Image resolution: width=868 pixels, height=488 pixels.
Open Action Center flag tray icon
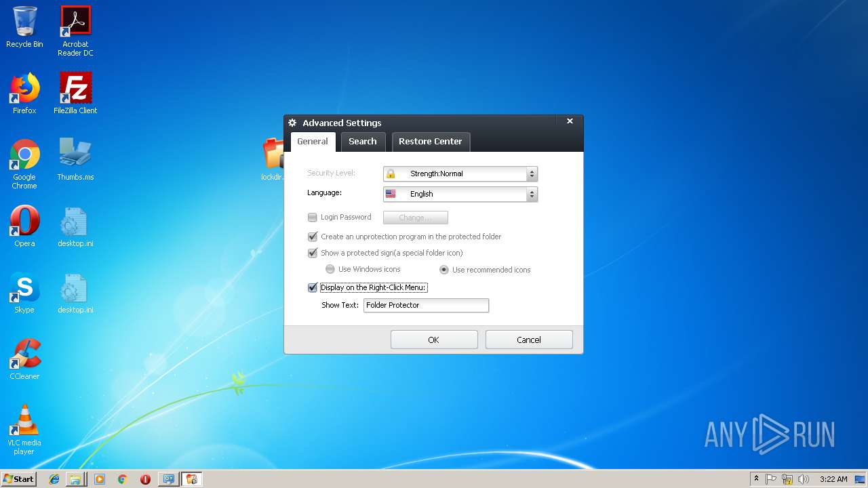(x=771, y=479)
